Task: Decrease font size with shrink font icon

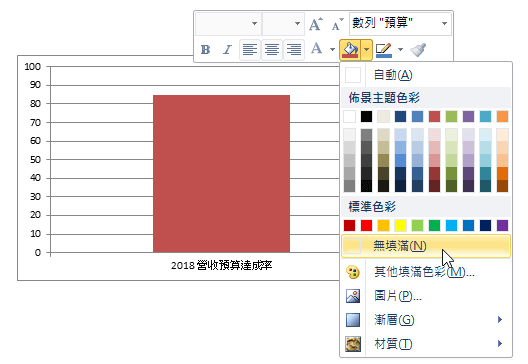Action: [x=337, y=24]
